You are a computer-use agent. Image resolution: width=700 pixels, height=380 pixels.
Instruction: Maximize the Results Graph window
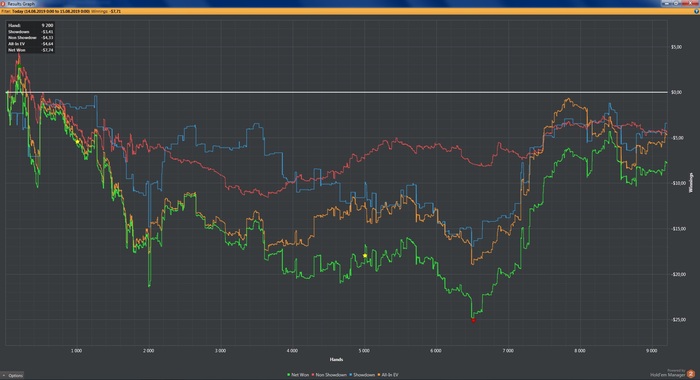(x=676, y=4)
